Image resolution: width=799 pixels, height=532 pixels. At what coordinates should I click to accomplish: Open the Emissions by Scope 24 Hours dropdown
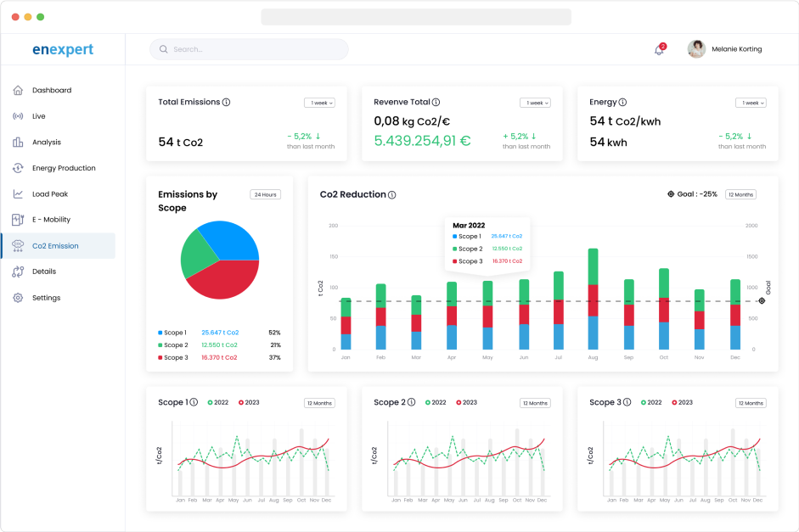pos(266,194)
